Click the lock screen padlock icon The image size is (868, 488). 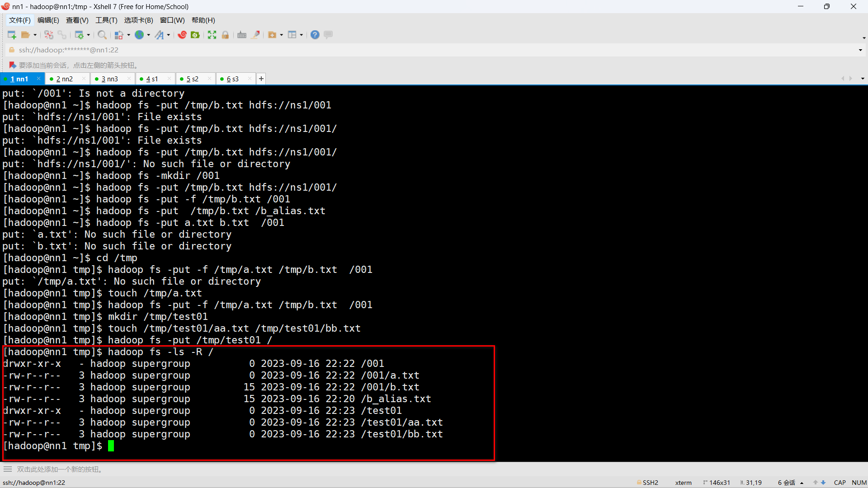(x=225, y=35)
